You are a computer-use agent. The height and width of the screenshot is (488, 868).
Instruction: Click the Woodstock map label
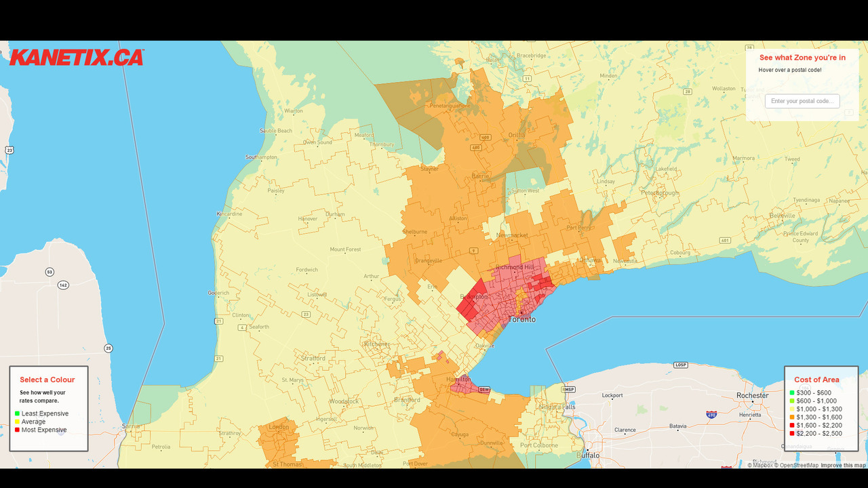[x=343, y=401]
